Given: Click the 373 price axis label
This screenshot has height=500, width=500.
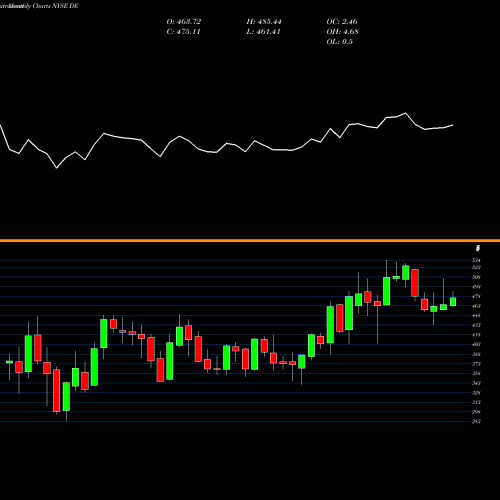Looking at the screenshot, I should coord(476,364).
